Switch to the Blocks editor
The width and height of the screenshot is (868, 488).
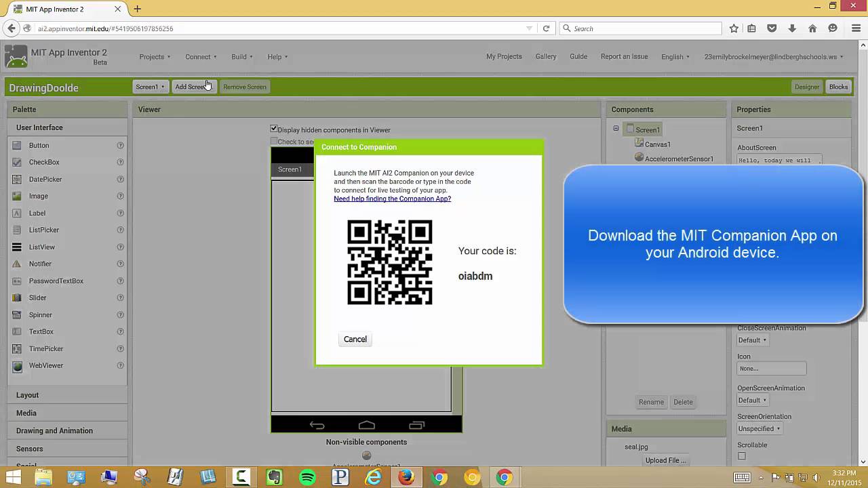point(838,87)
